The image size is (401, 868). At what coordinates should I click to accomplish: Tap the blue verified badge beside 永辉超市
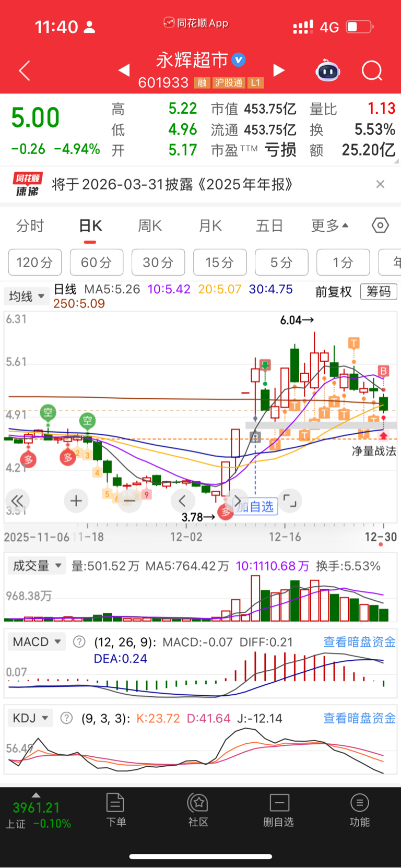[x=239, y=60]
